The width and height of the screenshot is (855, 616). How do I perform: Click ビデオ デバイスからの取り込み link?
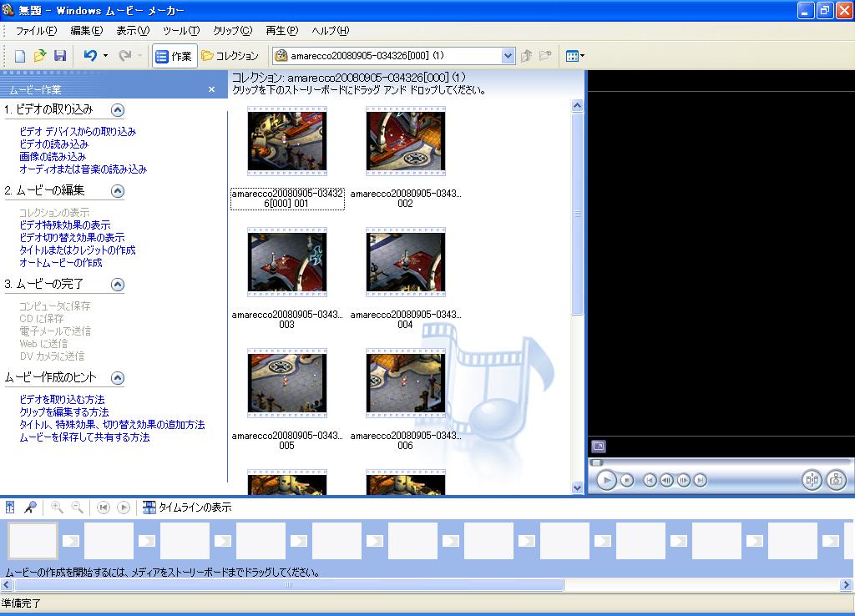pos(78,131)
